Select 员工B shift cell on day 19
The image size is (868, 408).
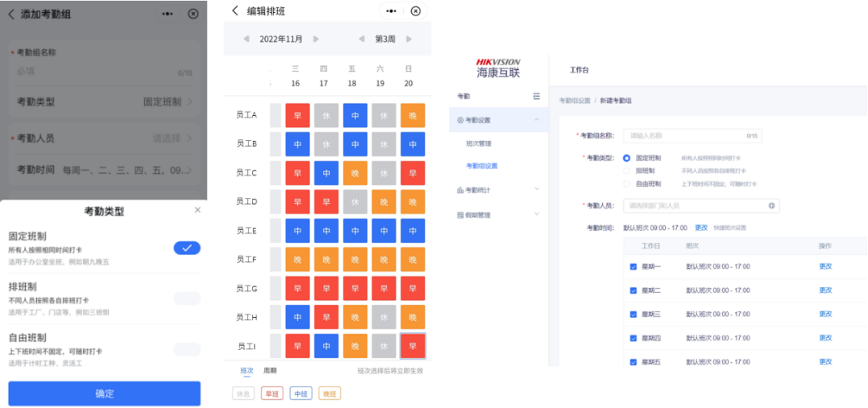pyautogui.click(x=384, y=144)
